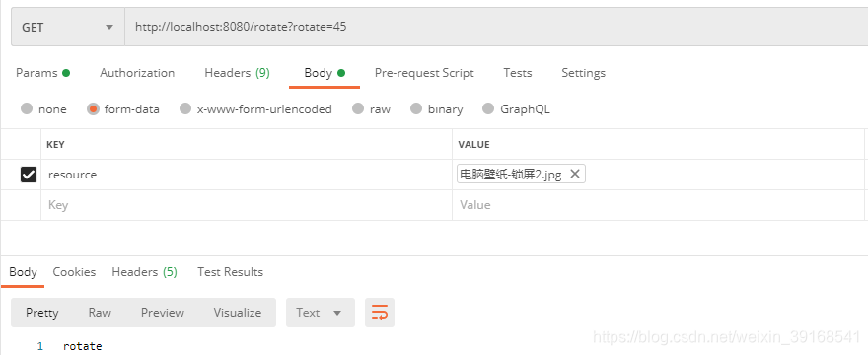Remove the attached jpg file

[575, 174]
